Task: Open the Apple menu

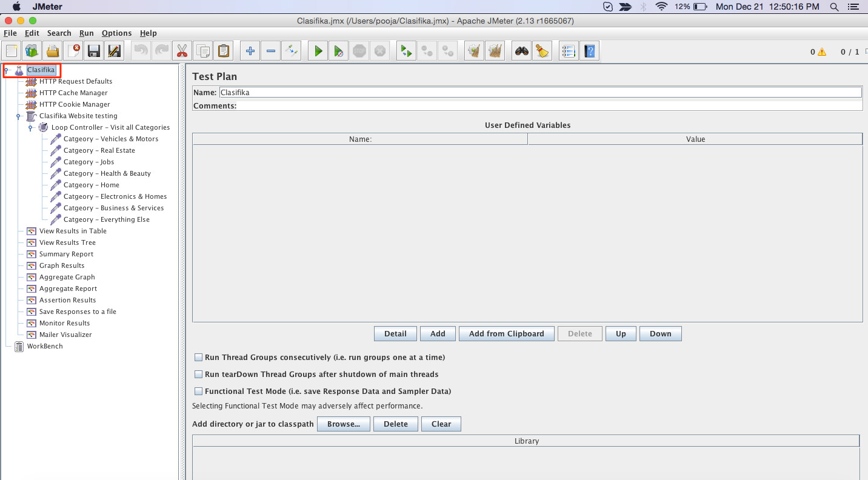Action: point(16,7)
